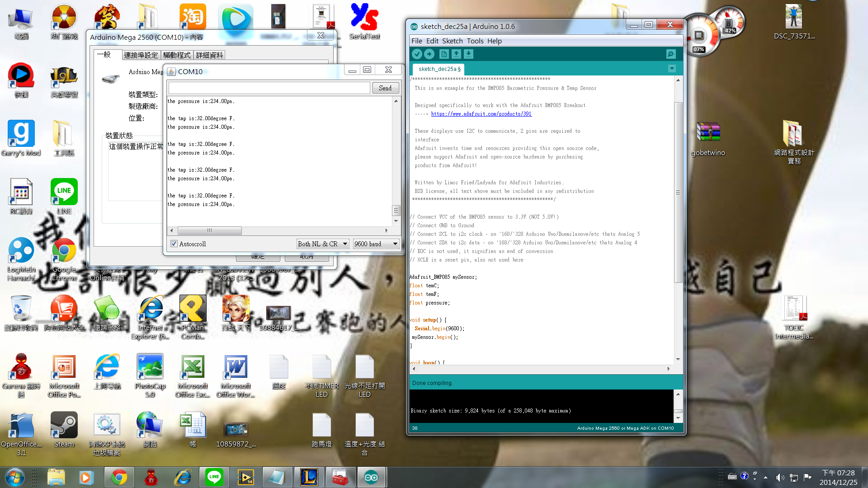Open the TOEIC Intermedia PDF icon

click(794, 317)
